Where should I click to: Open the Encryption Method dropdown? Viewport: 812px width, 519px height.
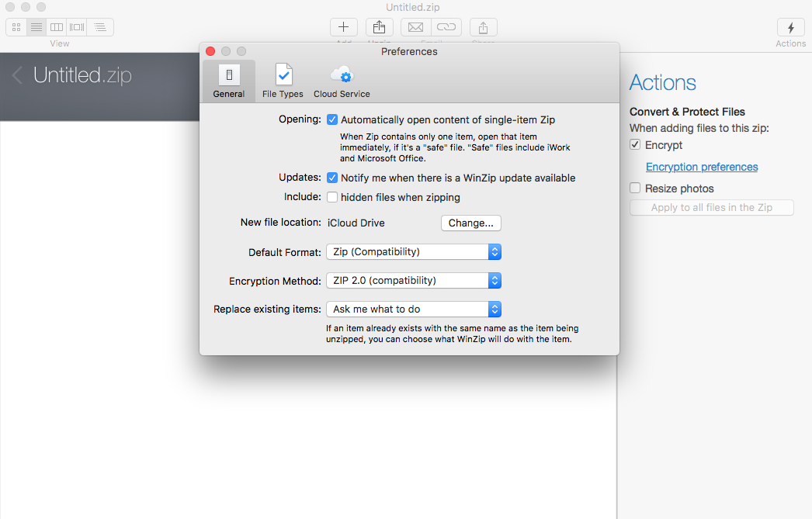414,281
